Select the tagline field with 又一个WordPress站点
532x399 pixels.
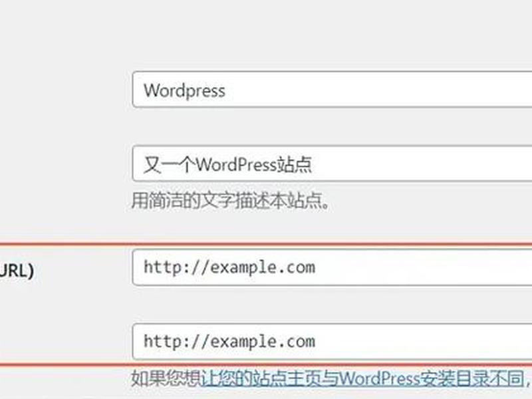332,164
